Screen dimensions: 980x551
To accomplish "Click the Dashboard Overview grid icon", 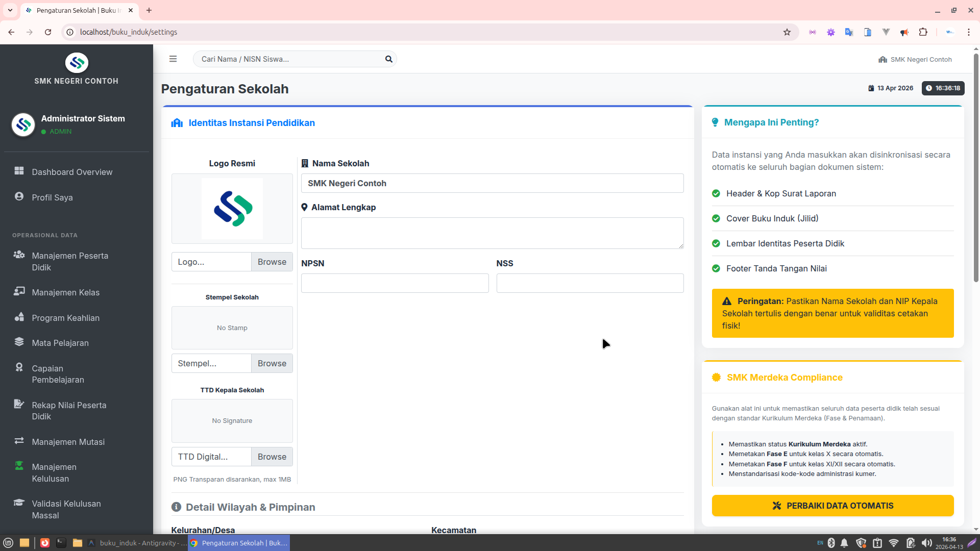I will point(19,171).
